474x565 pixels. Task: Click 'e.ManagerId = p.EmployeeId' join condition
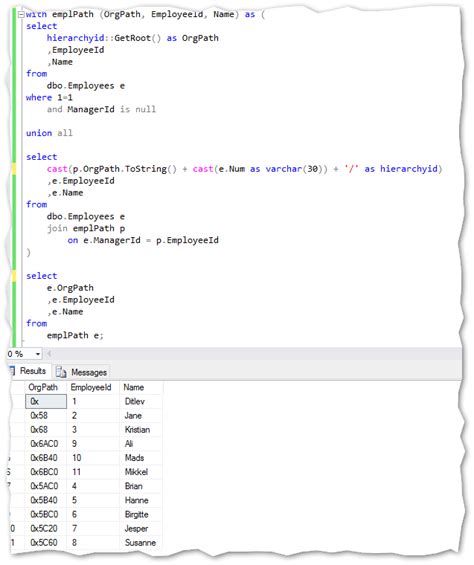(151, 240)
